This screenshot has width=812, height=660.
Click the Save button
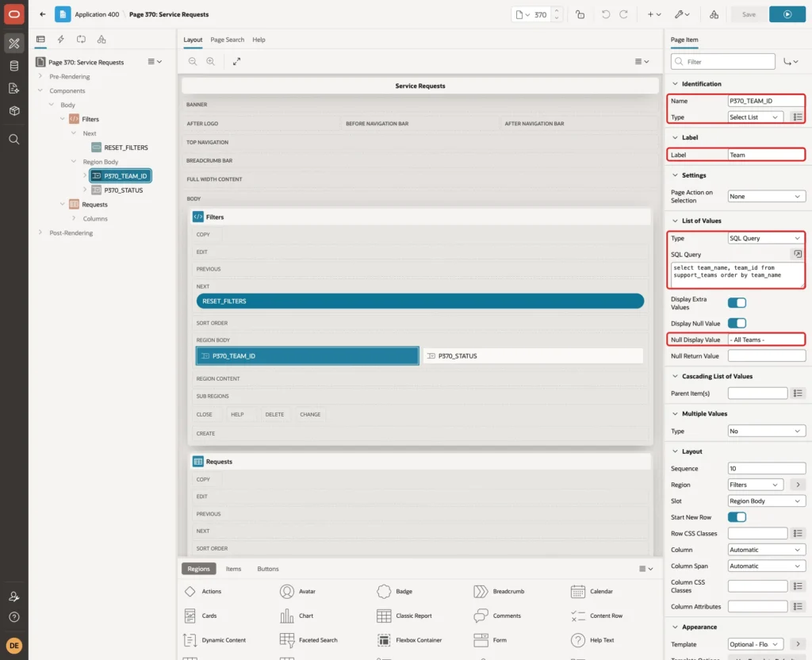(x=749, y=14)
